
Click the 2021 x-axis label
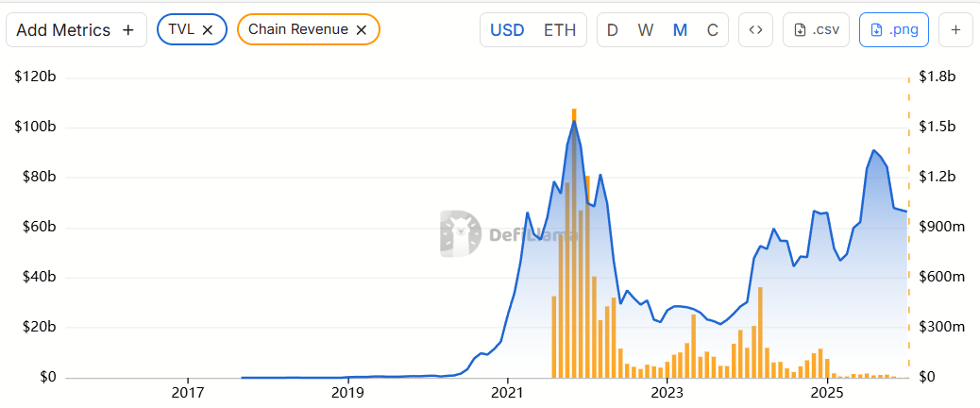508,392
